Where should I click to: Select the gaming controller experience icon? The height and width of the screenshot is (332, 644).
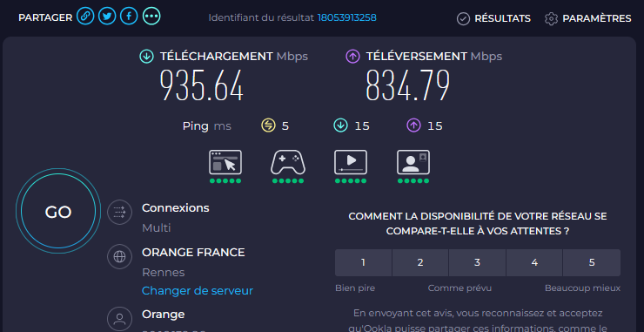288,162
